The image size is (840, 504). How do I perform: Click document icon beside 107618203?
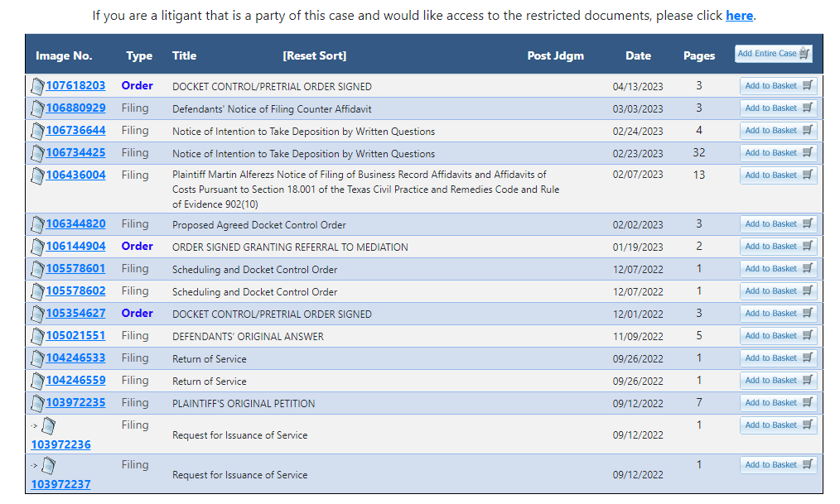37,86
